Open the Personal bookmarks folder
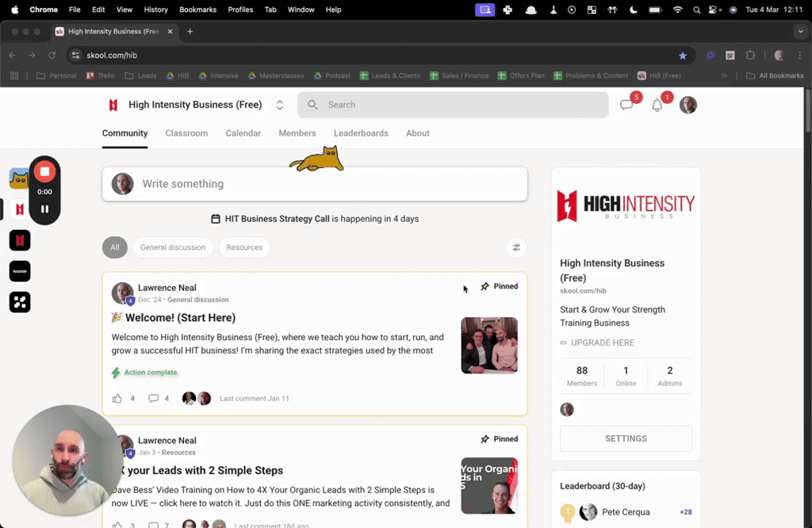This screenshot has width=812, height=528. [56, 75]
